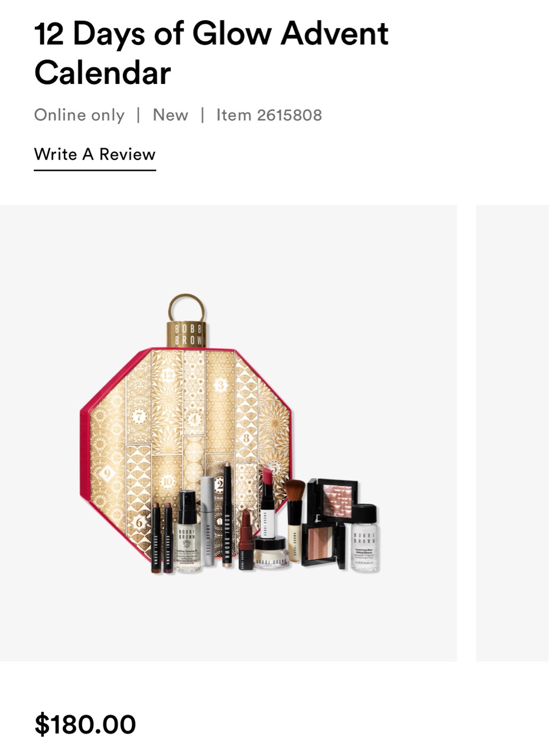The image size is (549, 756).
Task: Click door number 7 on the calendar
Action: (x=139, y=416)
